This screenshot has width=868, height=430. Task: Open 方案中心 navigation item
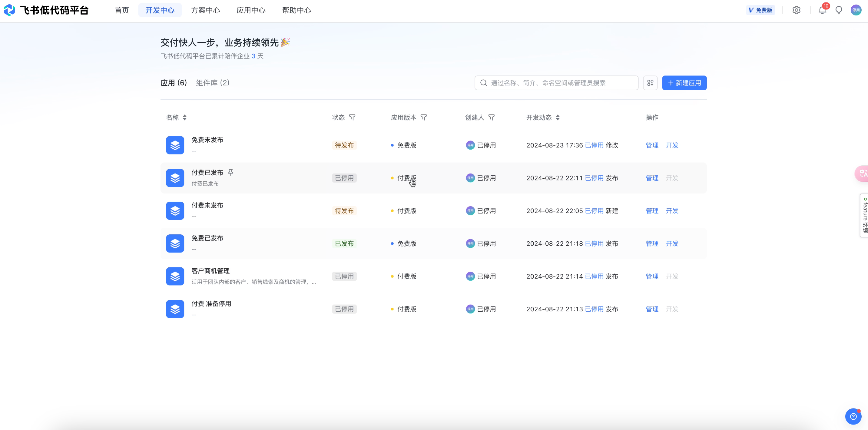click(x=206, y=10)
